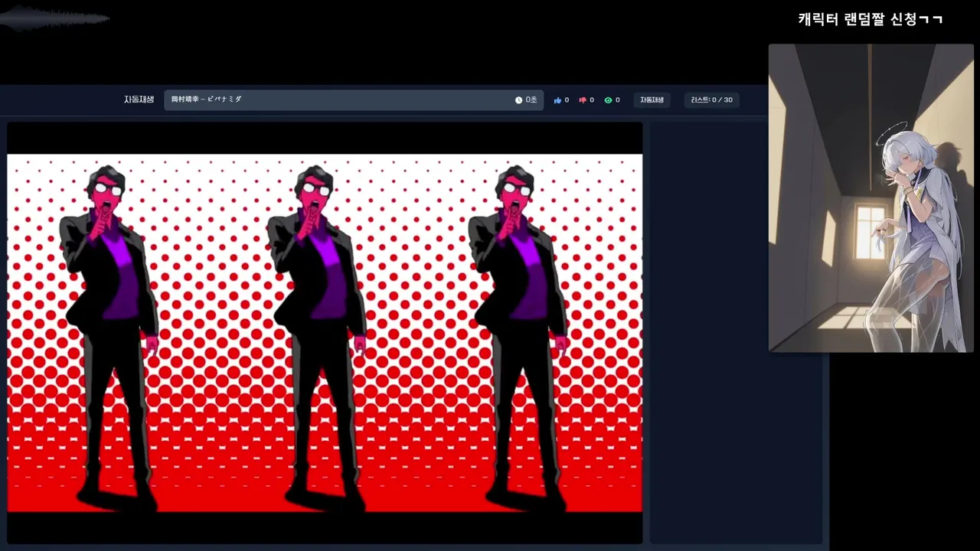Open the 리스트: 0 / 30 queue button
Image resolution: width=980 pixels, height=551 pixels.
pos(711,100)
